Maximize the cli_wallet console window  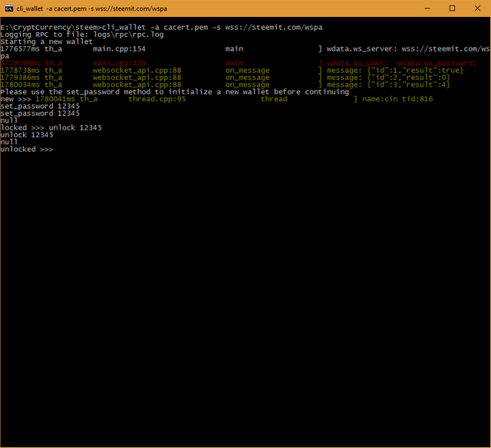click(452, 8)
